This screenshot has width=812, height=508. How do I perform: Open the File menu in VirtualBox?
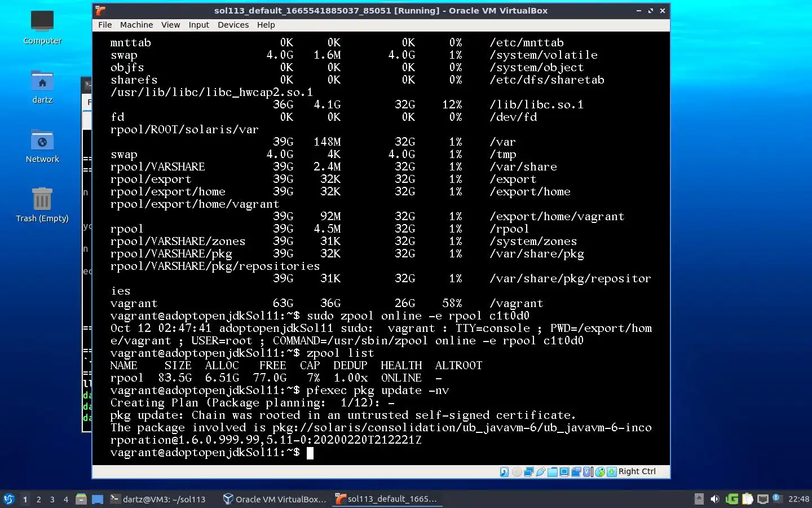105,25
